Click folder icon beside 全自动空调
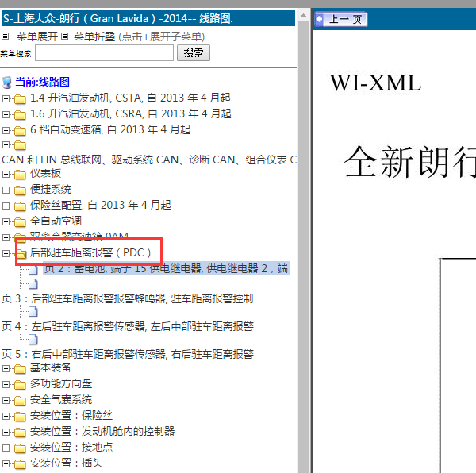Viewport: 476px width, 473px height. pyautogui.click(x=20, y=222)
